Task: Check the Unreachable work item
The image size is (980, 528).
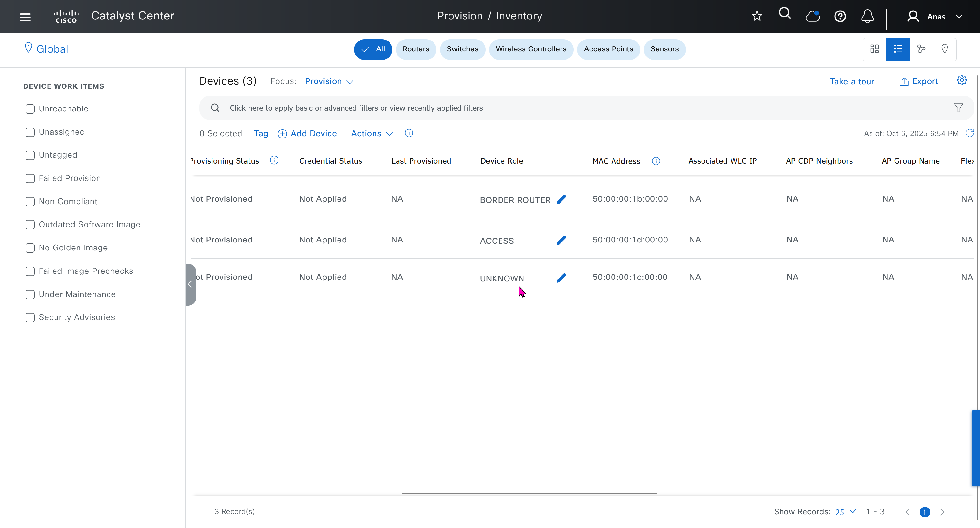Action: (x=30, y=109)
